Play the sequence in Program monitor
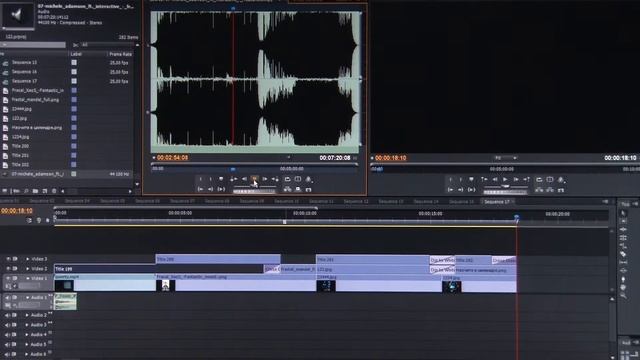This screenshot has height=360, width=640. click(x=505, y=179)
